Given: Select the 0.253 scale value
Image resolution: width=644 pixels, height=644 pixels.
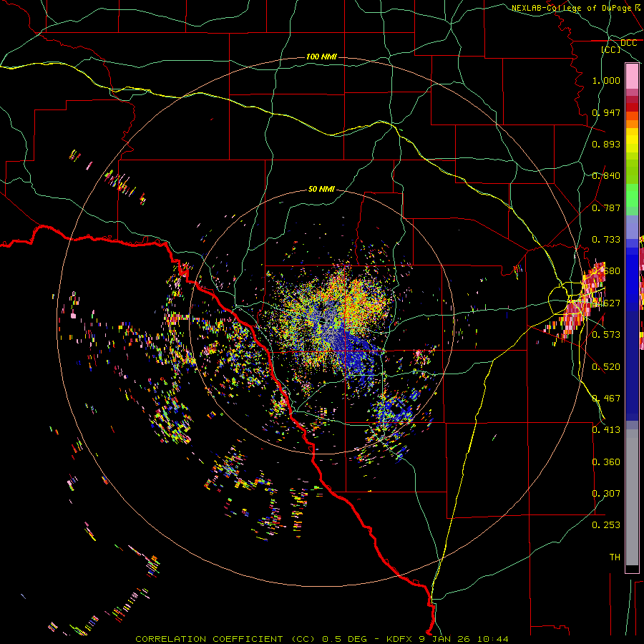Looking at the screenshot, I should (x=606, y=525).
